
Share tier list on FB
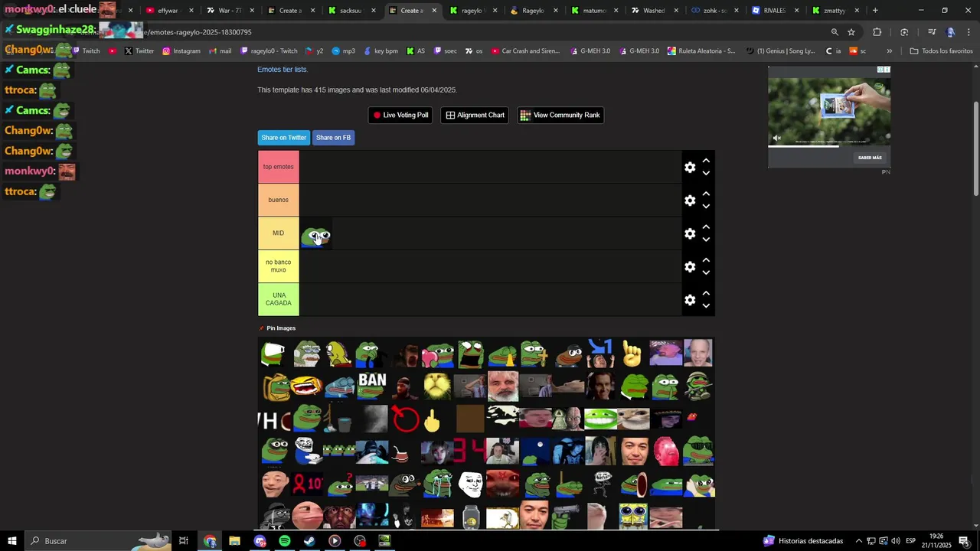coord(333,138)
